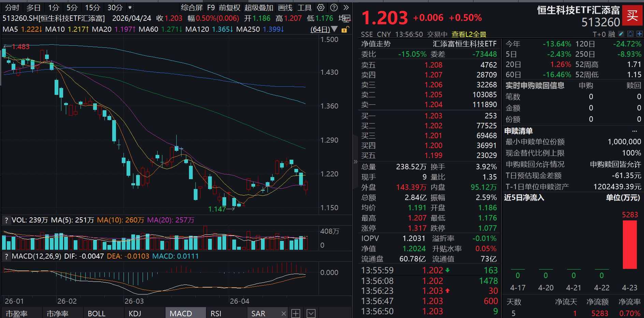This screenshot has height=318, width=644.
Task: Open indicator list dropdown arrow
Action: point(311,313)
